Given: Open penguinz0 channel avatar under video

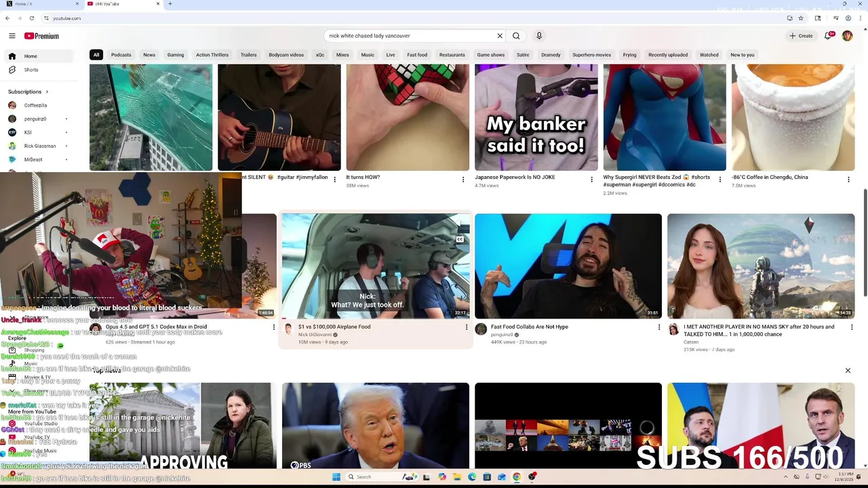Looking at the screenshot, I should pos(481,329).
